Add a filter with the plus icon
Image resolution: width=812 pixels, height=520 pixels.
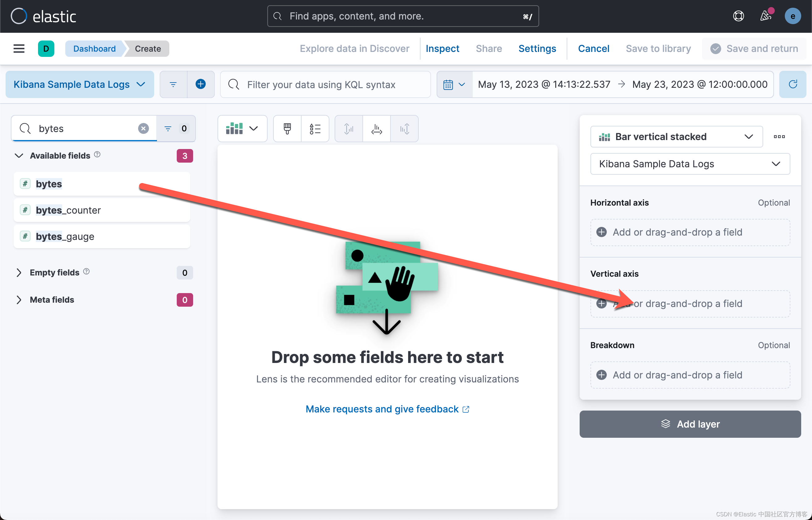coord(201,84)
